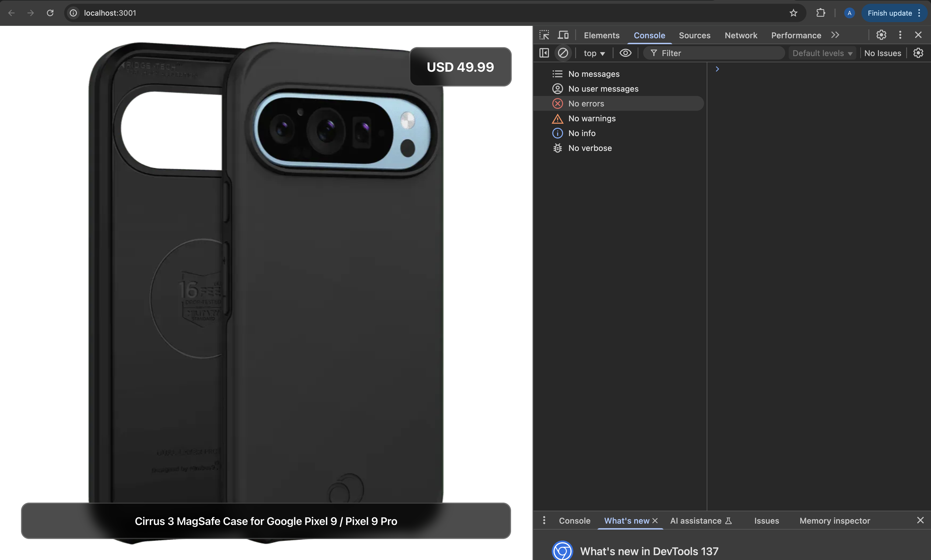Screen dimensions: 931x560
Task: Close the What's new tab
Action: 655,521
